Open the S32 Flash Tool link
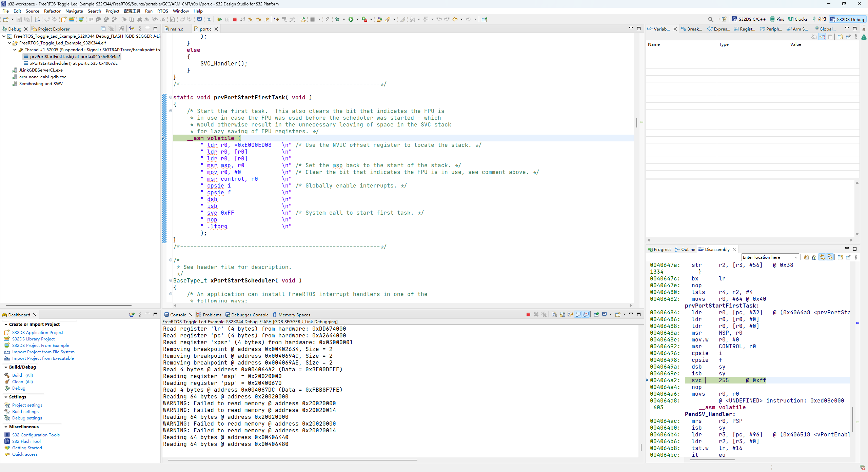Screen dimensions: 868x472 pyautogui.click(x=26, y=441)
